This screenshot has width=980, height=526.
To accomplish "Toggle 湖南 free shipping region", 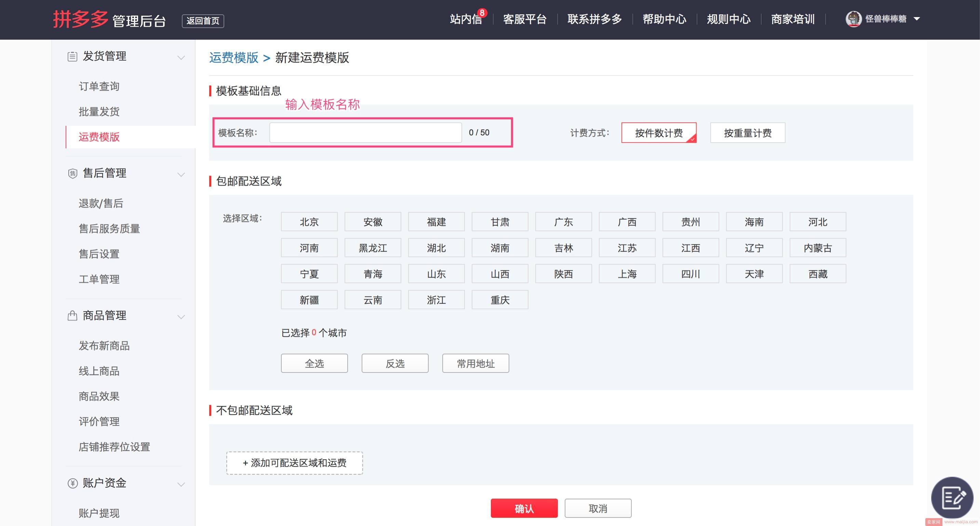I will point(500,248).
